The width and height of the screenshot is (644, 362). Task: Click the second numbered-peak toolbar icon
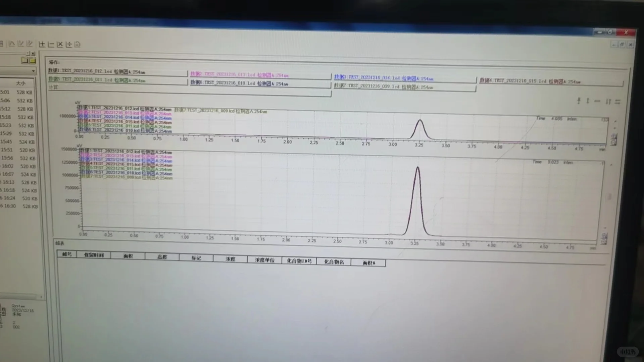[x=30, y=44]
